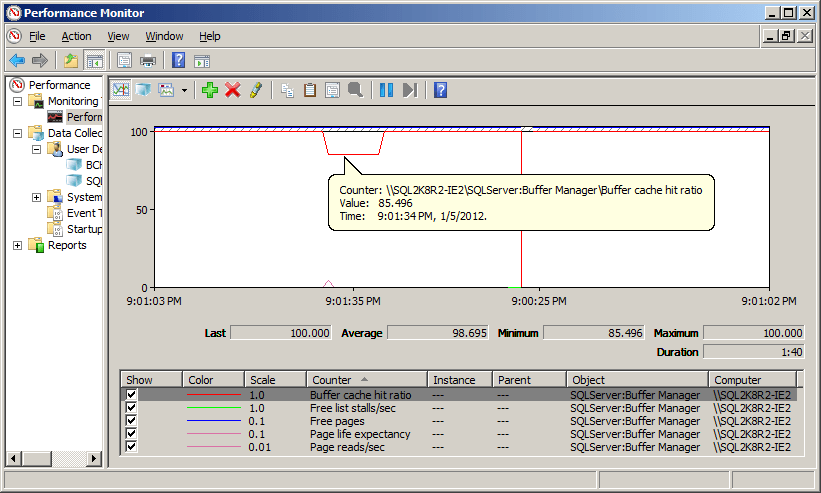This screenshot has width=821, height=493.
Task: Open counter Properties icon in graph toolbar
Action: pyautogui.click(x=333, y=90)
